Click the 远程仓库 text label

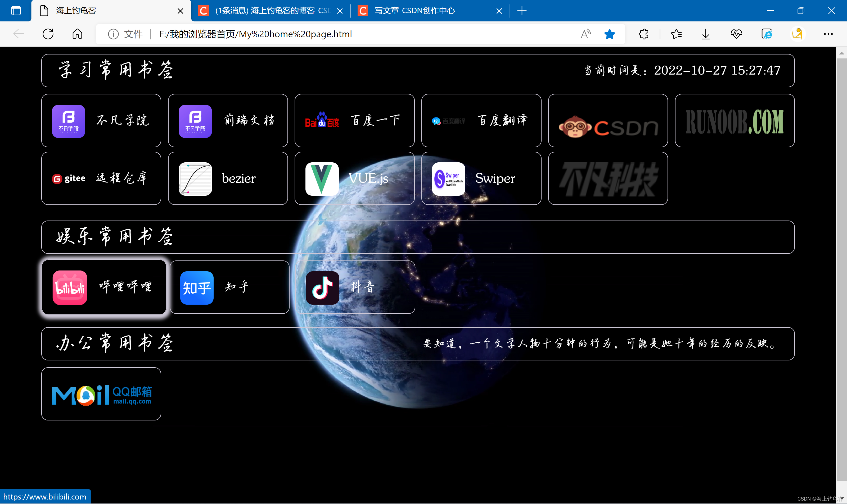click(x=121, y=178)
